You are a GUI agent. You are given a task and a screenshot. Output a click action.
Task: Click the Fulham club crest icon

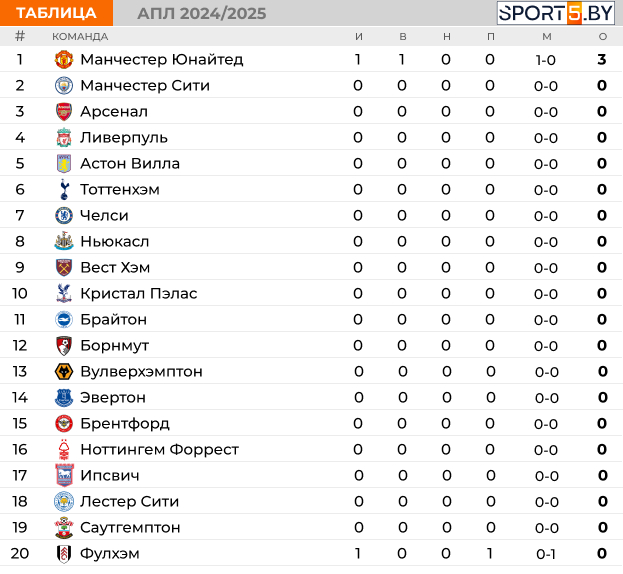click(x=64, y=554)
